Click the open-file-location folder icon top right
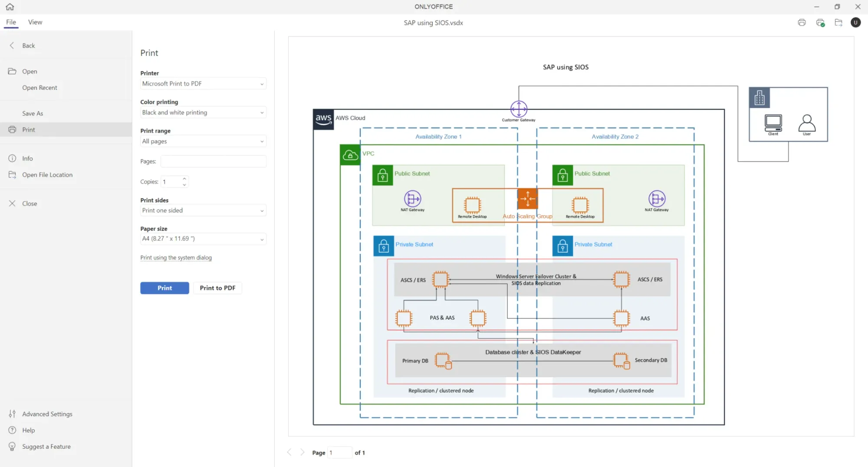 [x=838, y=23]
